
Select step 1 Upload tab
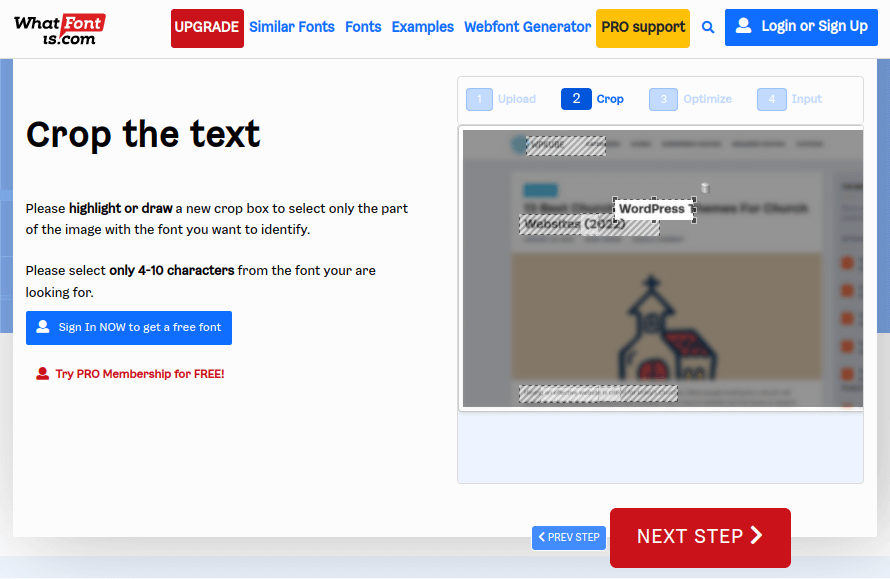point(501,99)
